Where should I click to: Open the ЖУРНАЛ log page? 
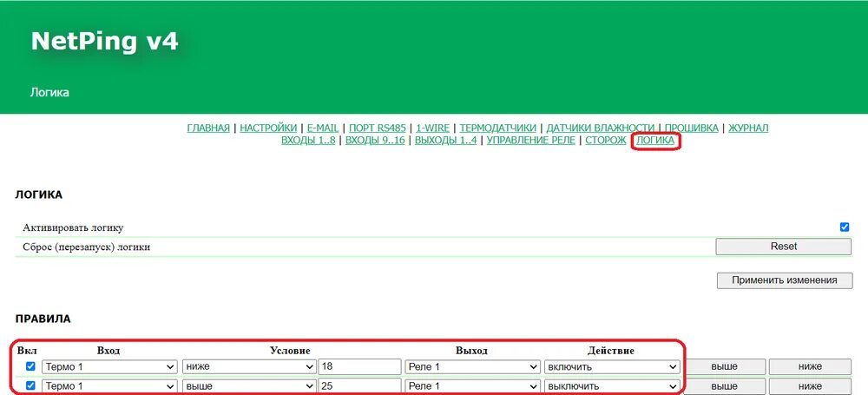(748, 128)
